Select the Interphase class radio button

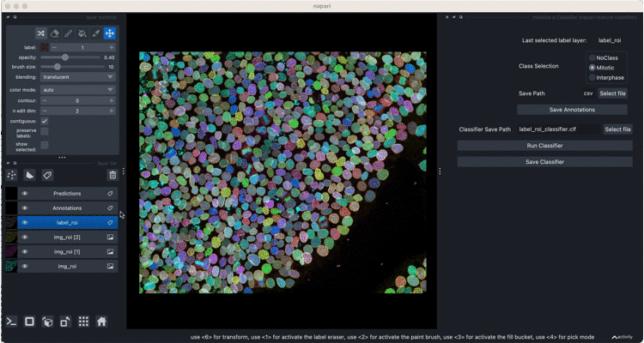[592, 75]
